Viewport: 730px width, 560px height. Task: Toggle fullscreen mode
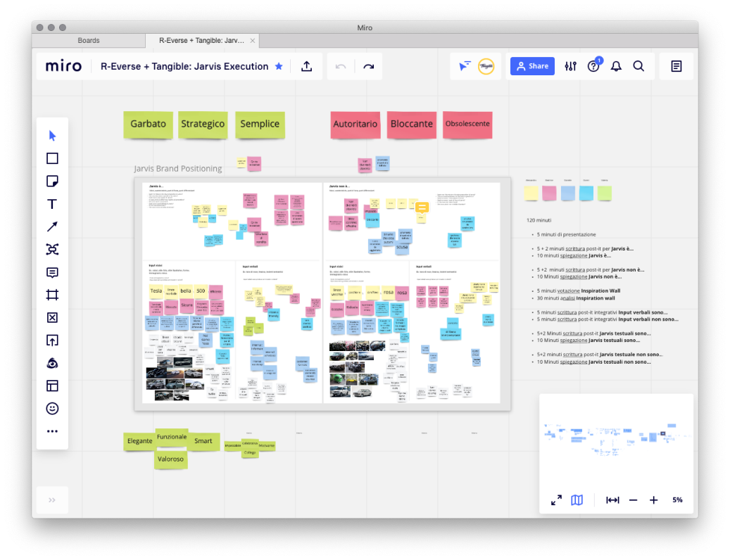[x=556, y=500]
